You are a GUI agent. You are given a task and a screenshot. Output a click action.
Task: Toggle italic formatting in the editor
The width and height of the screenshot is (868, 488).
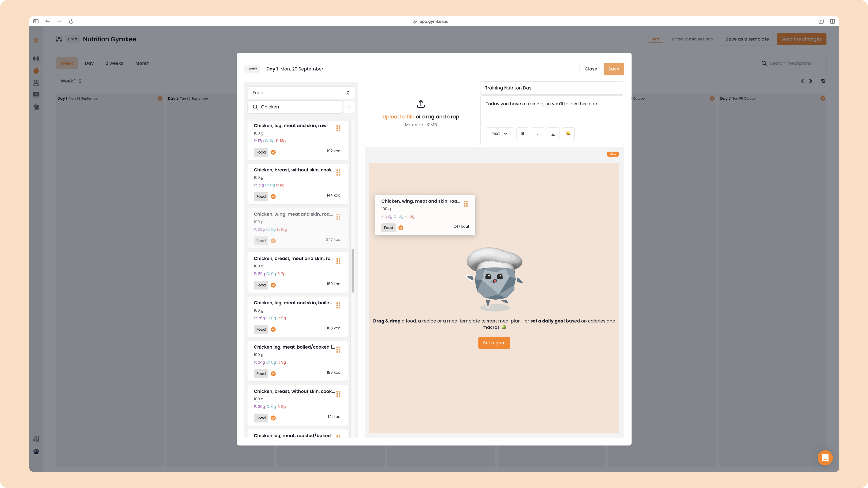coord(538,133)
